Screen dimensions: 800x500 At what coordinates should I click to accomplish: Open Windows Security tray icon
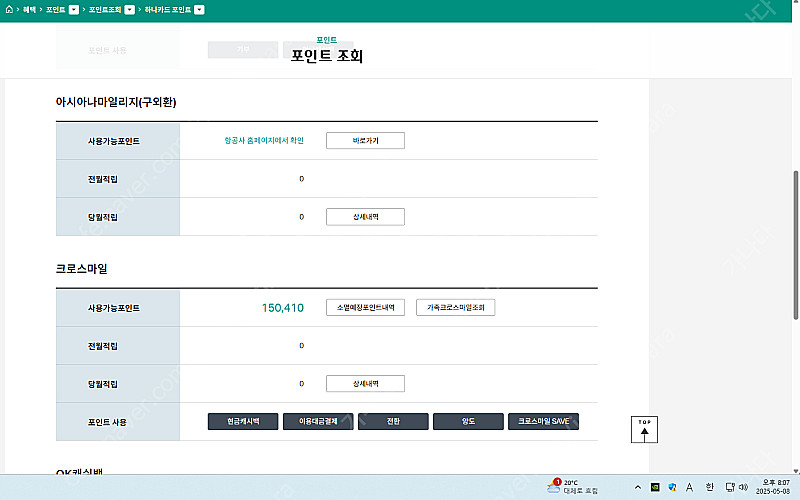point(672,487)
